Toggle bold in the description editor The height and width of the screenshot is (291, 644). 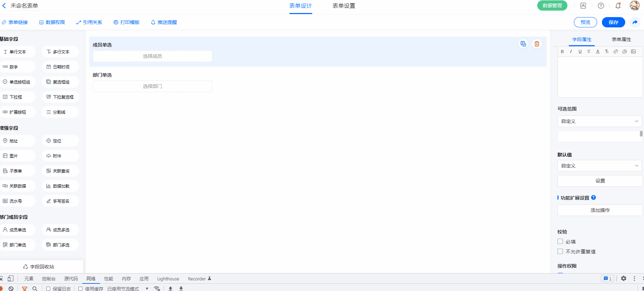562,52
